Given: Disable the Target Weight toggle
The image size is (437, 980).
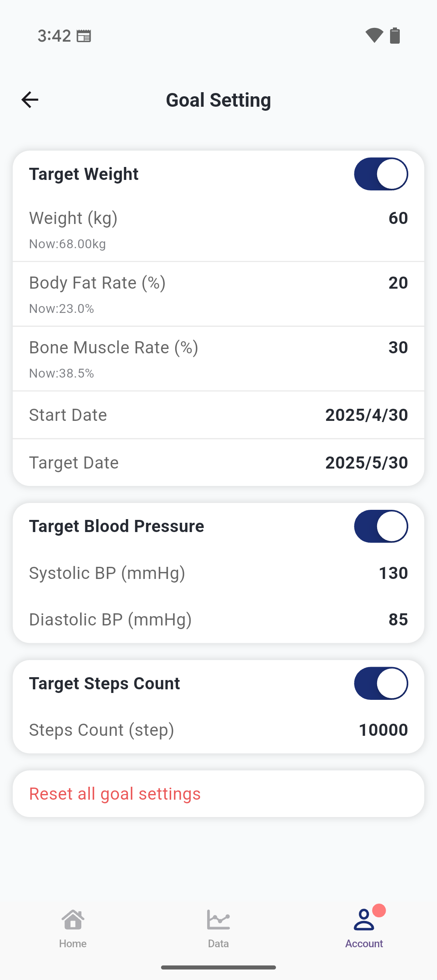Looking at the screenshot, I should [381, 174].
